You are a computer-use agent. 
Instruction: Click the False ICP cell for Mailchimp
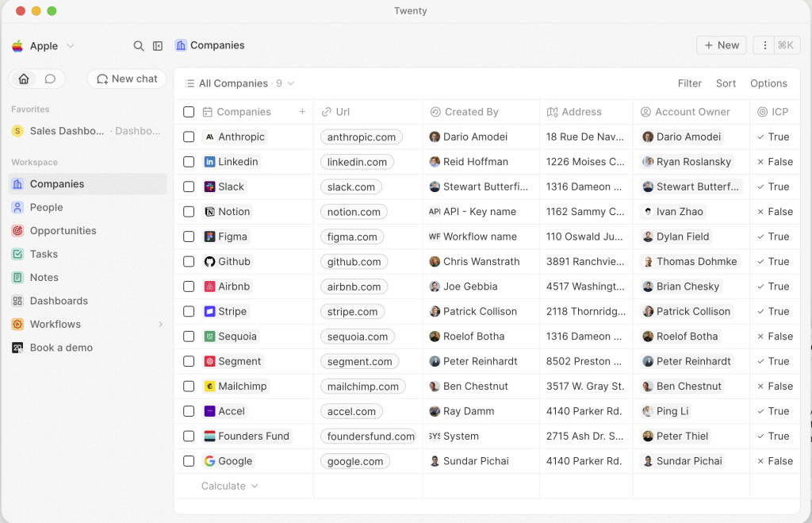775,386
